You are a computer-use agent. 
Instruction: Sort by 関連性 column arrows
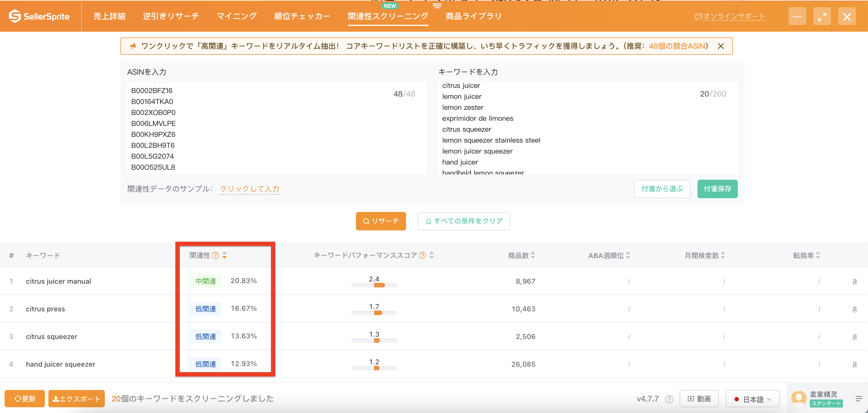[224, 255]
